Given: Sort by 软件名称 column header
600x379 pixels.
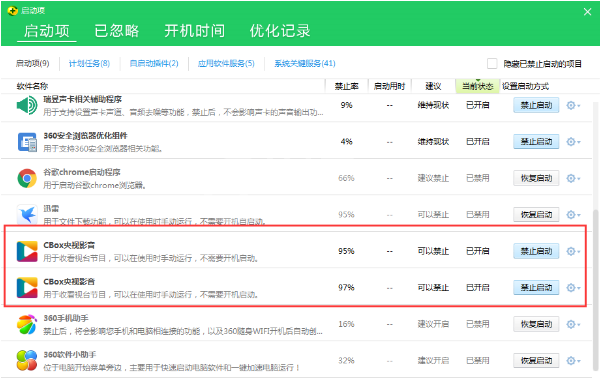Looking at the screenshot, I should click(x=33, y=87).
